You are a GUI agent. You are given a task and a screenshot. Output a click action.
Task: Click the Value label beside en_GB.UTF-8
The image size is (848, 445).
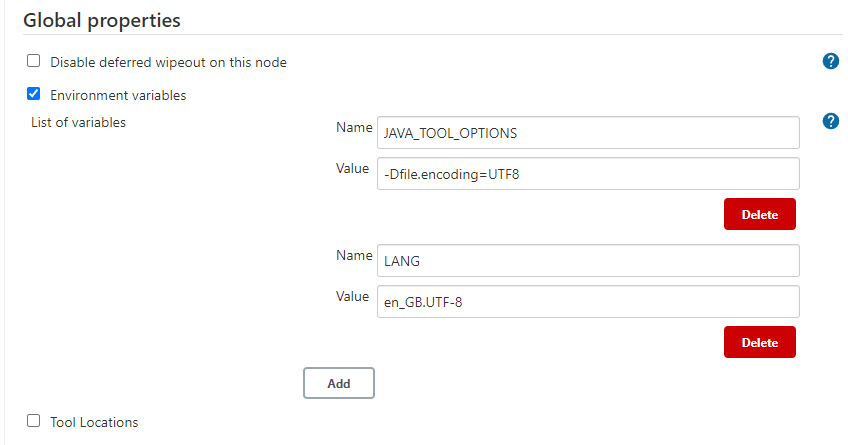point(353,296)
